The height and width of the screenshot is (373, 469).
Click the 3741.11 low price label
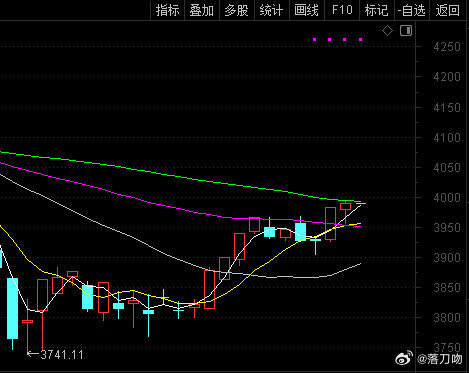point(62,355)
